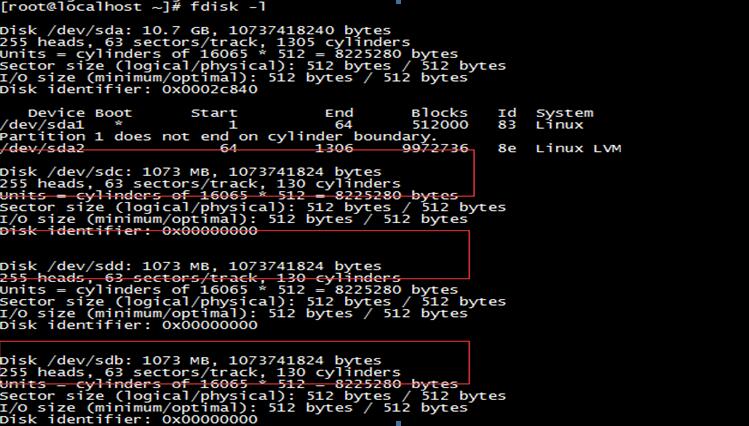Click the 1305 cylinders geometry line
This screenshot has height=426, width=749.
[205, 43]
